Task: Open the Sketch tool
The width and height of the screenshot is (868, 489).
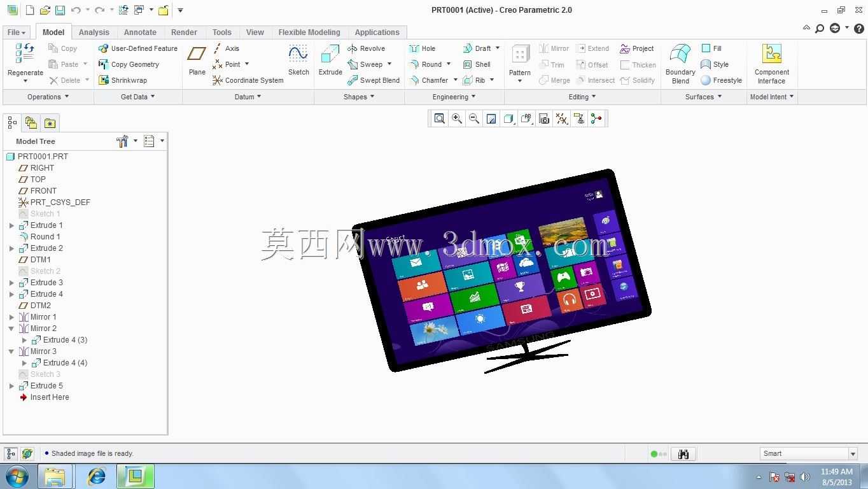Action: pos(298,60)
